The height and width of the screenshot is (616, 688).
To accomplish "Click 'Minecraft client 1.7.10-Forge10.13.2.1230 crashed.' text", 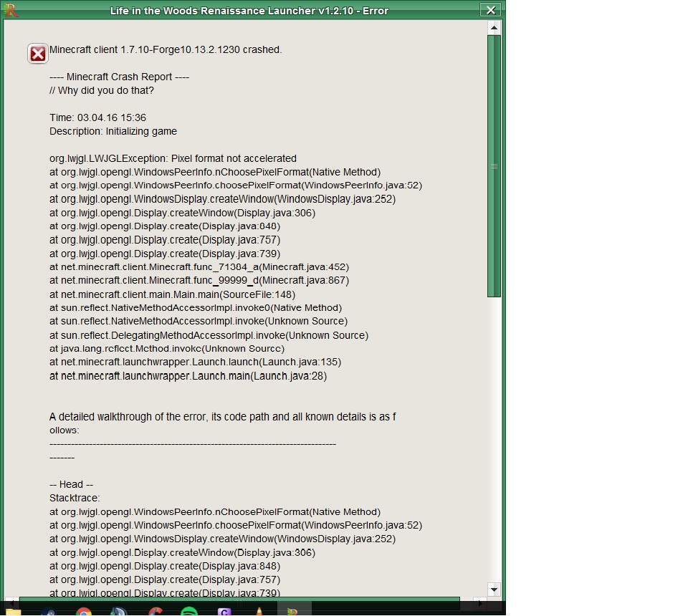I will (166, 49).
